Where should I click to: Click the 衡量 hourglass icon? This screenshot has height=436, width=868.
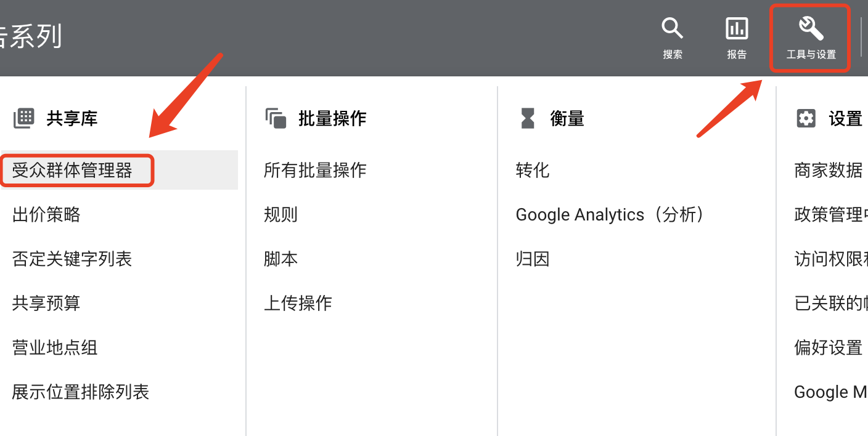[x=527, y=118]
